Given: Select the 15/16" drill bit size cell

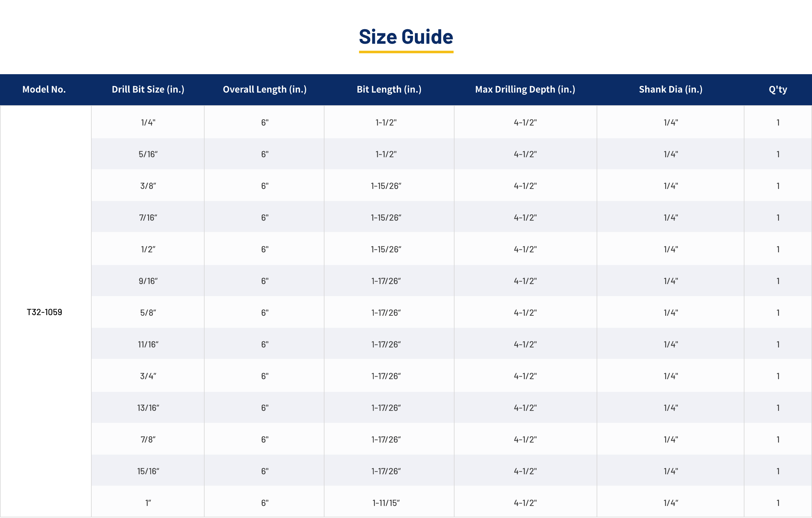Looking at the screenshot, I should (148, 471).
